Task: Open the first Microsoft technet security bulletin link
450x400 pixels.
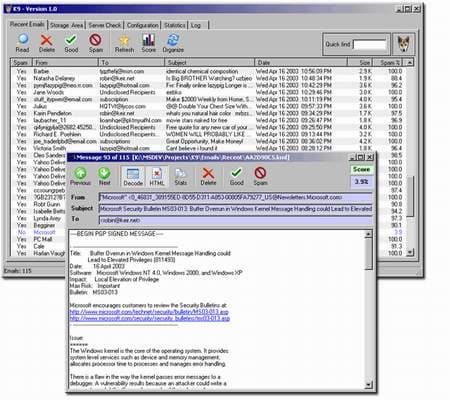Action: click(x=149, y=312)
